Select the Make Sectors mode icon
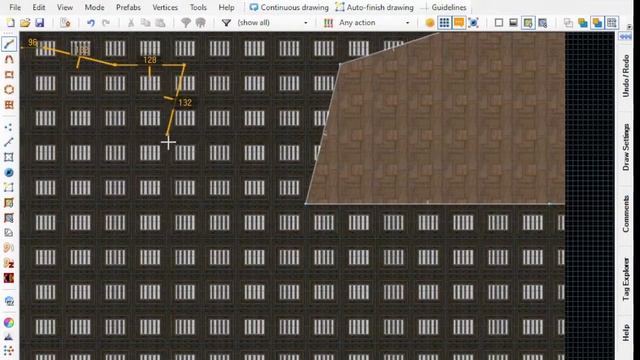This screenshot has width=640, height=360. pos(9,187)
